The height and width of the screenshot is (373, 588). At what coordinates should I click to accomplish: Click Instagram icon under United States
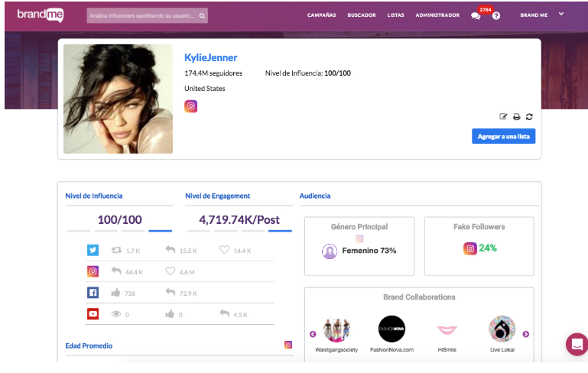tap(191, 106)
